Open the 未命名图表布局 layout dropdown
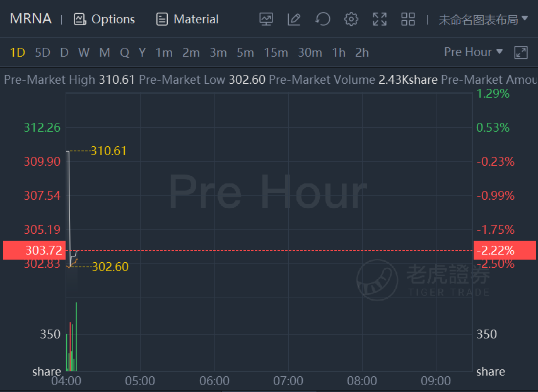538x392 pixels. point(483,20)
